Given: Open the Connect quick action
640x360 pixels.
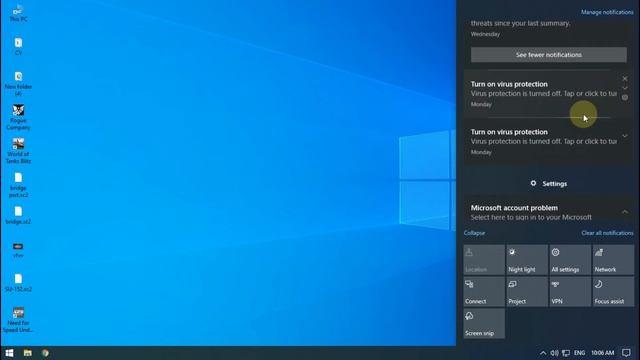Looking at the screenshot, I should pos(484,291).
